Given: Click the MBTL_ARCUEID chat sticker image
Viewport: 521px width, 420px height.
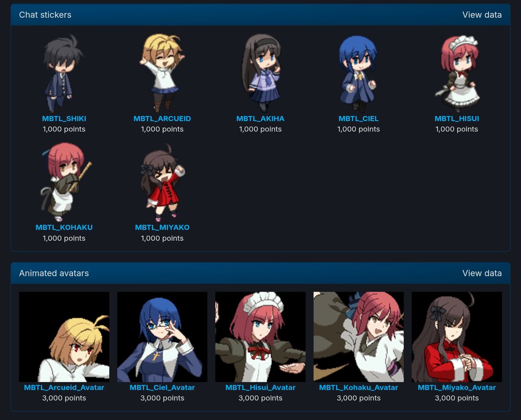Looking at the screenshot, I should (x=162, y=73).
